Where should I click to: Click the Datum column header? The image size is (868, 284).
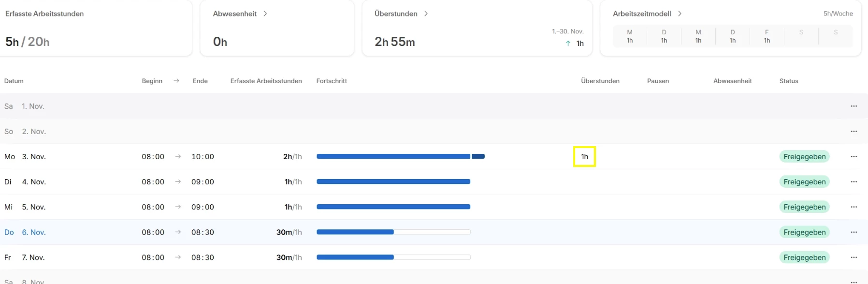pyautogui.click(x=14, y=81)
